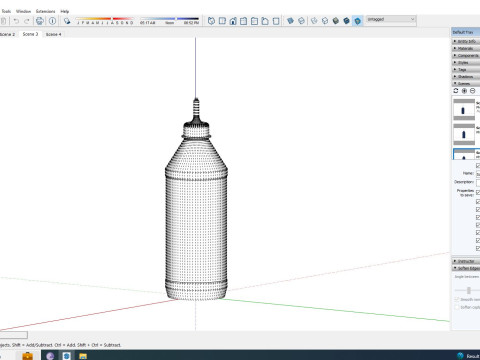This screenshot has height=360, width=480.
Task: Select Shaded With Textures style
Action: coord(347,21)
